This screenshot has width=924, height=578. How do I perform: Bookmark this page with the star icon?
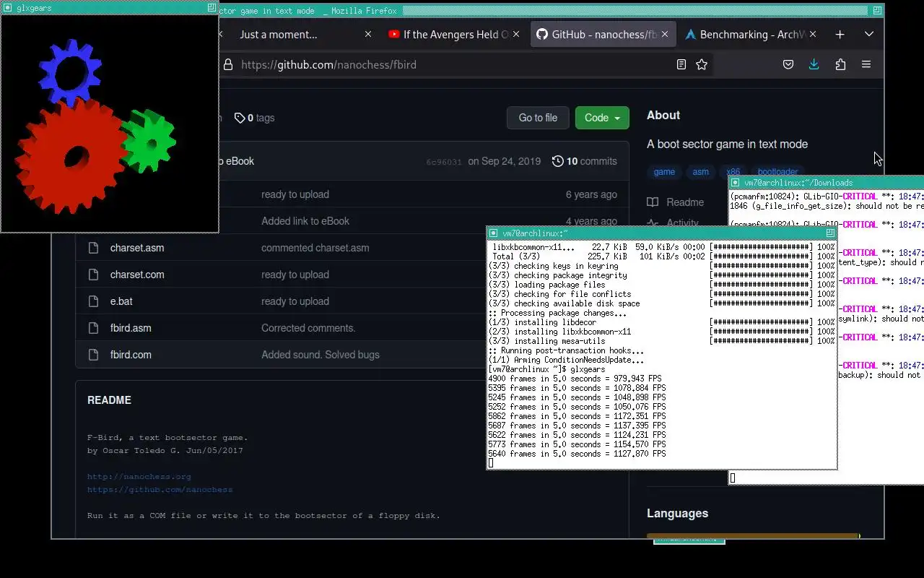(x=702, y=64)
